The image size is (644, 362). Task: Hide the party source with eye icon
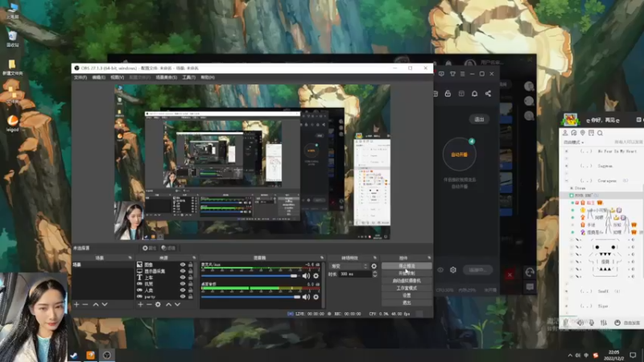coord(183,296)
